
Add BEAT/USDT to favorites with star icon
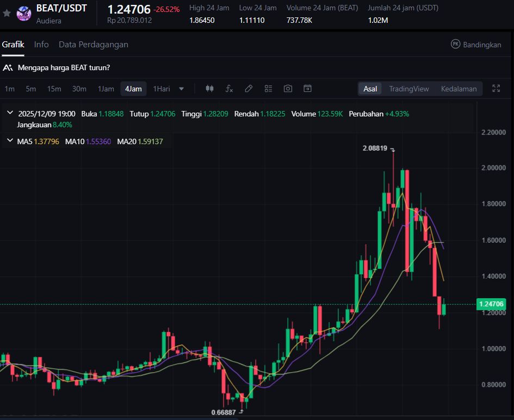tap(7, 13)
